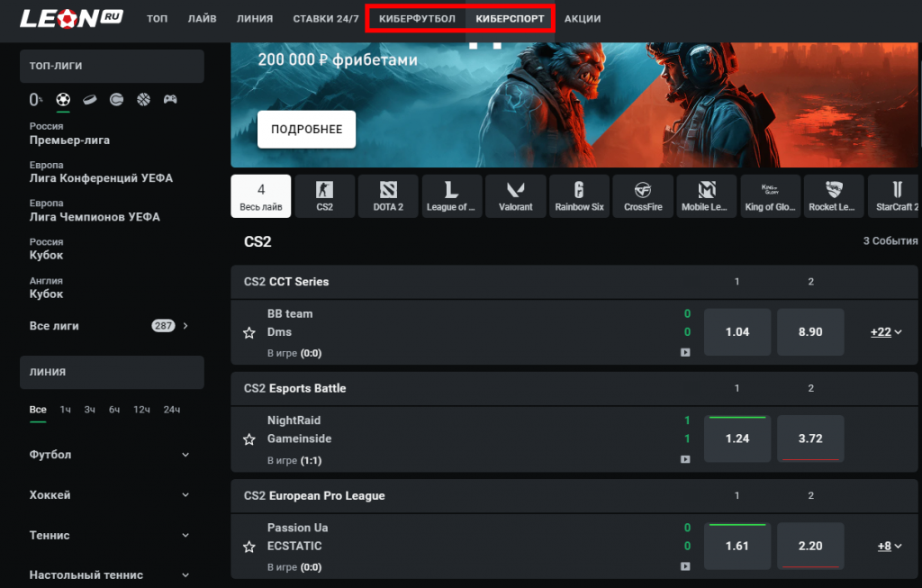Select the hockey puck icon in ТОП-ЛИГИ
The image size is (922, 588).
point(90,99)
